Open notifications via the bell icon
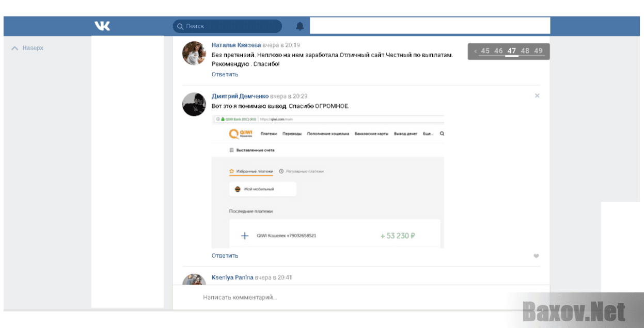Screen dimensions: 644x328 [x=300, y=26]
